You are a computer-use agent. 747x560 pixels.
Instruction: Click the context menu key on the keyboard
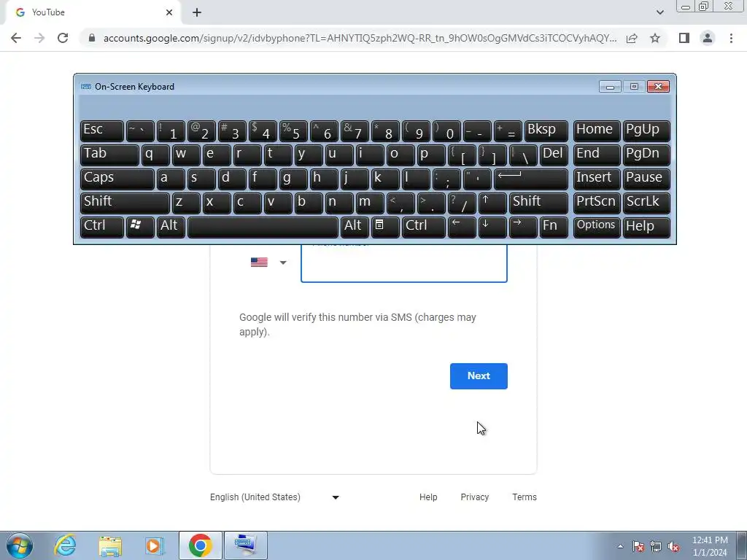point(385,226)
